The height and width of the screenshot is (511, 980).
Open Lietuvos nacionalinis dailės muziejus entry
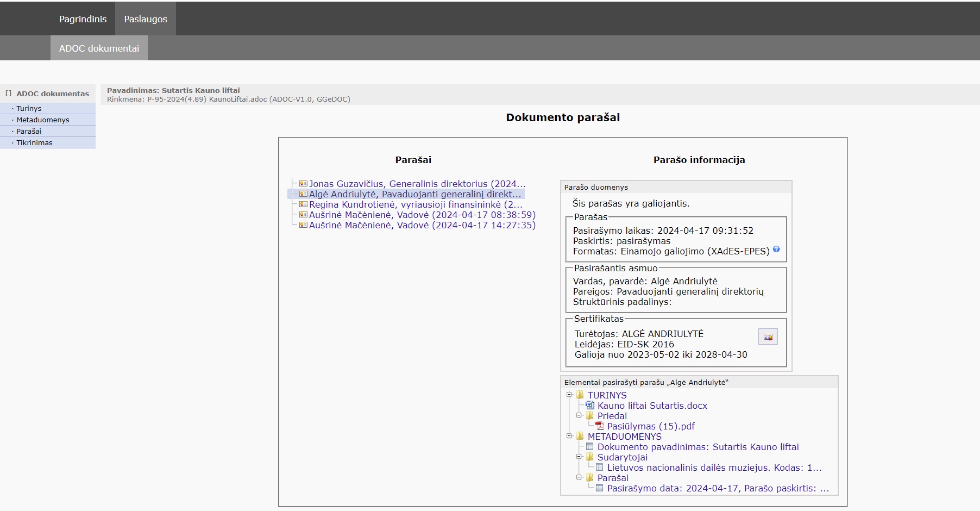714,468
